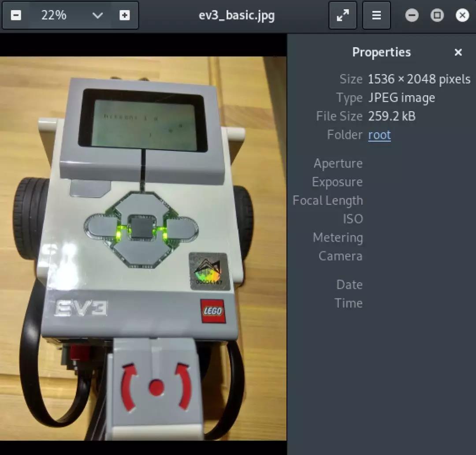Click the Metering property label

[338, 238]
